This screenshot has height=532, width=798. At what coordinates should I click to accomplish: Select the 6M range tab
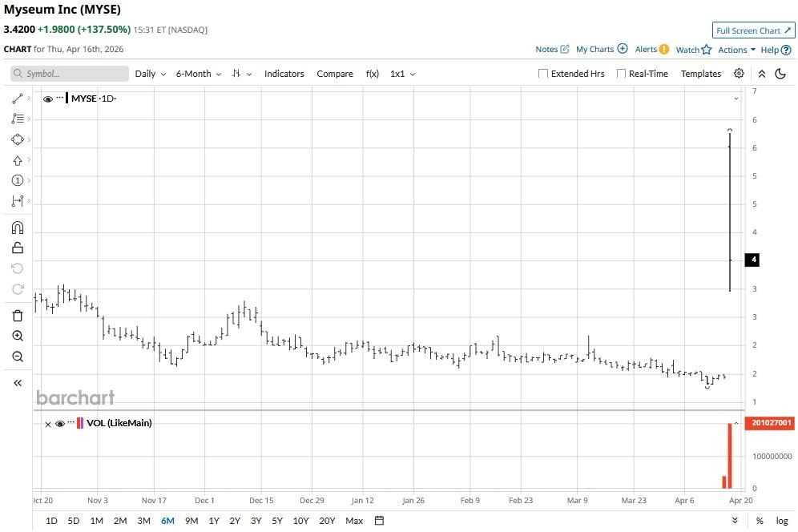[167, 521]
